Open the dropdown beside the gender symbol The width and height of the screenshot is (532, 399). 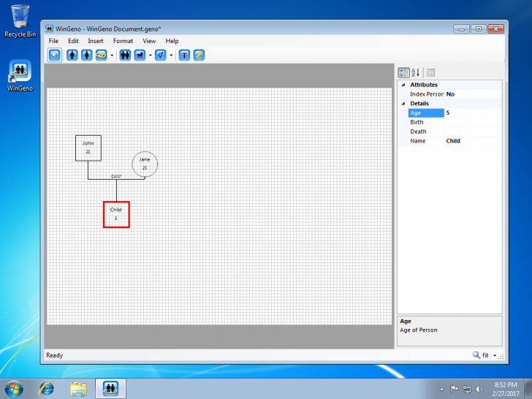171,55
